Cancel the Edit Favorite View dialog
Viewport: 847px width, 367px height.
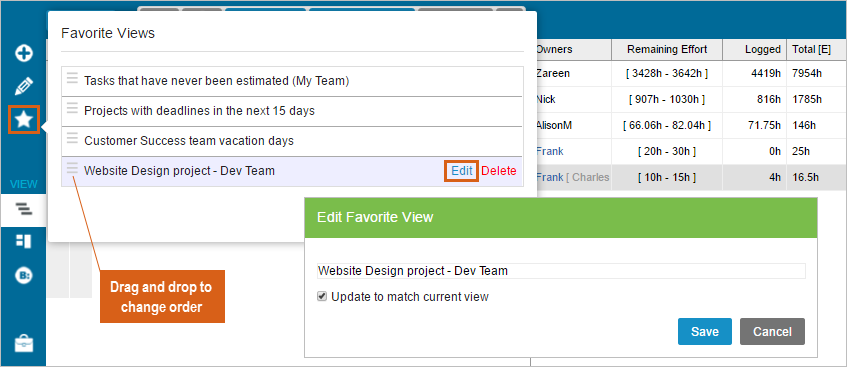tap(772, 331)
